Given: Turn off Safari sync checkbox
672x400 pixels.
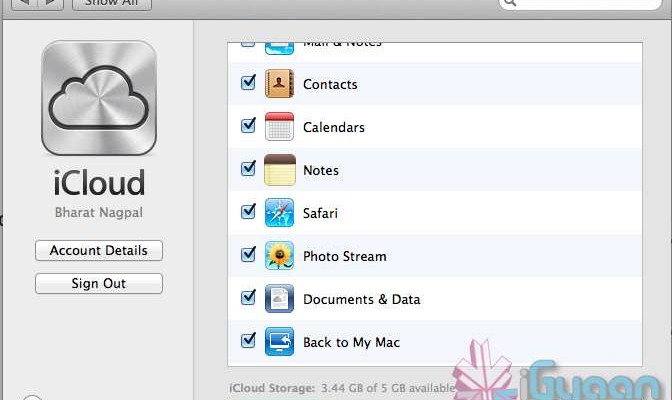Looking at the screenshot, I should point(249,213).
